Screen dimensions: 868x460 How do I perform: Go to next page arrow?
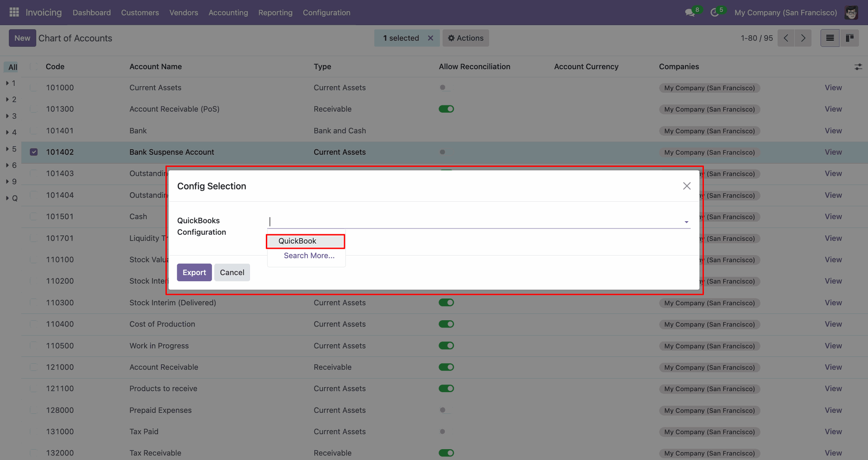click(x=803, y=38)
